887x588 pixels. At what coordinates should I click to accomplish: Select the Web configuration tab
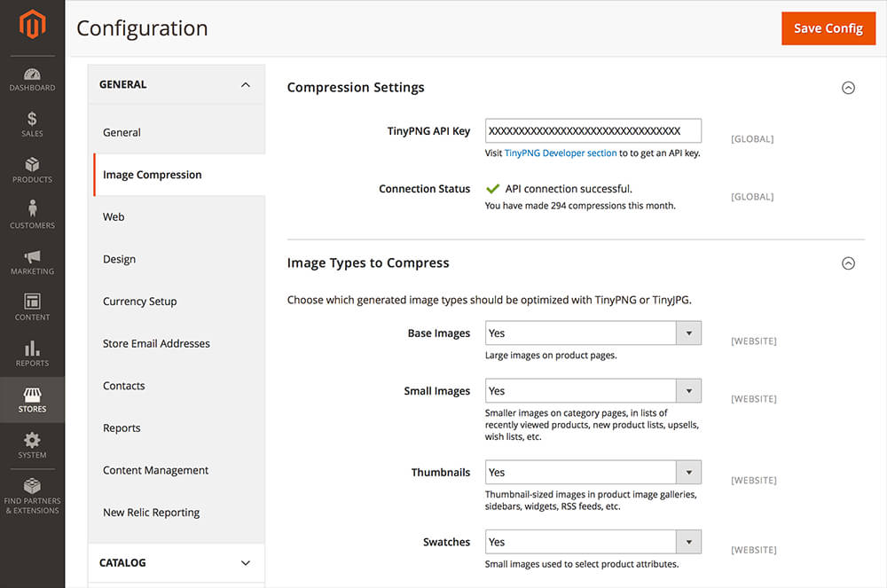[x=114, y=216]
